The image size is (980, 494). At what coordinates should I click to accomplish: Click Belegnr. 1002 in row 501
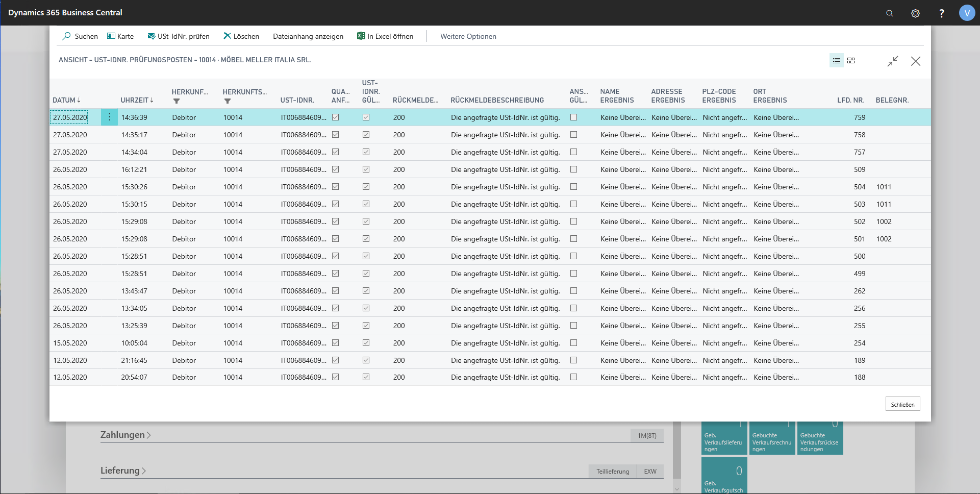(x=884, y=239)
